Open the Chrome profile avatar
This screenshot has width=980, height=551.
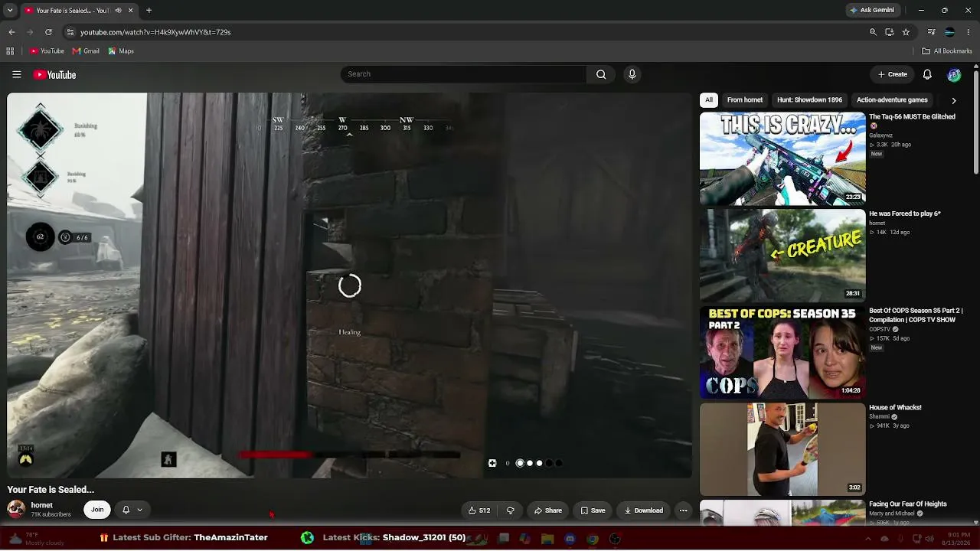(x=949, y=32)
